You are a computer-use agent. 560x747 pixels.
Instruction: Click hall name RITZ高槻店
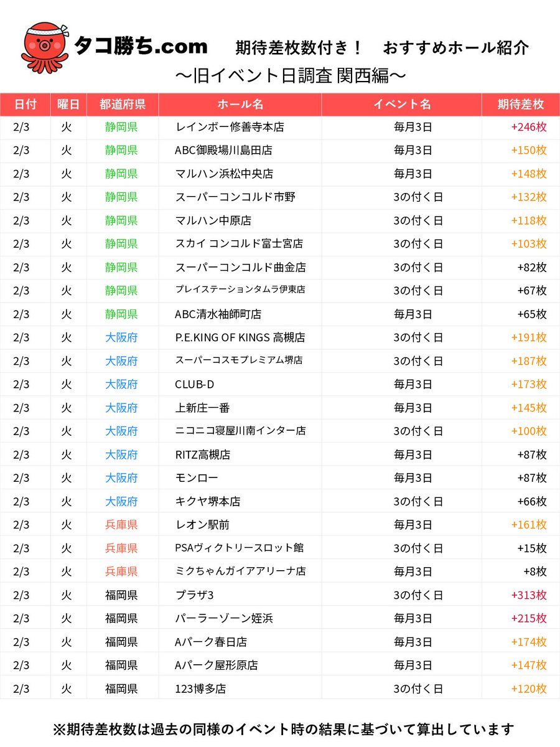click(x=203, y=454)
